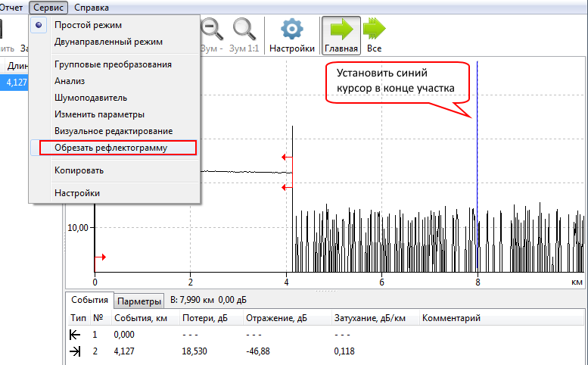588x365 pixels.
Task: Open the Справка menu
Action: (91, 7)
